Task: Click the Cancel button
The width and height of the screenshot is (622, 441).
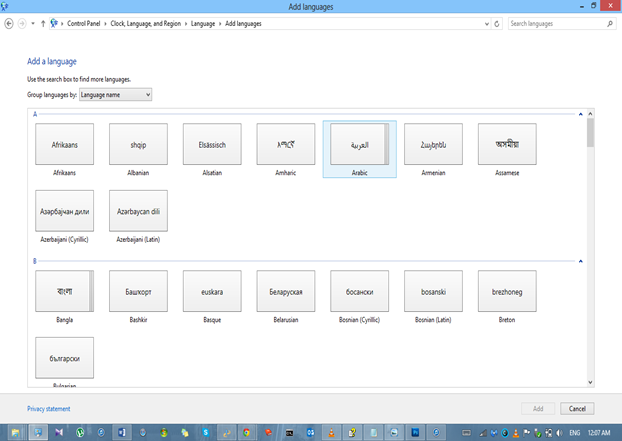Action: pyautogui.click(x=577, y=408)
